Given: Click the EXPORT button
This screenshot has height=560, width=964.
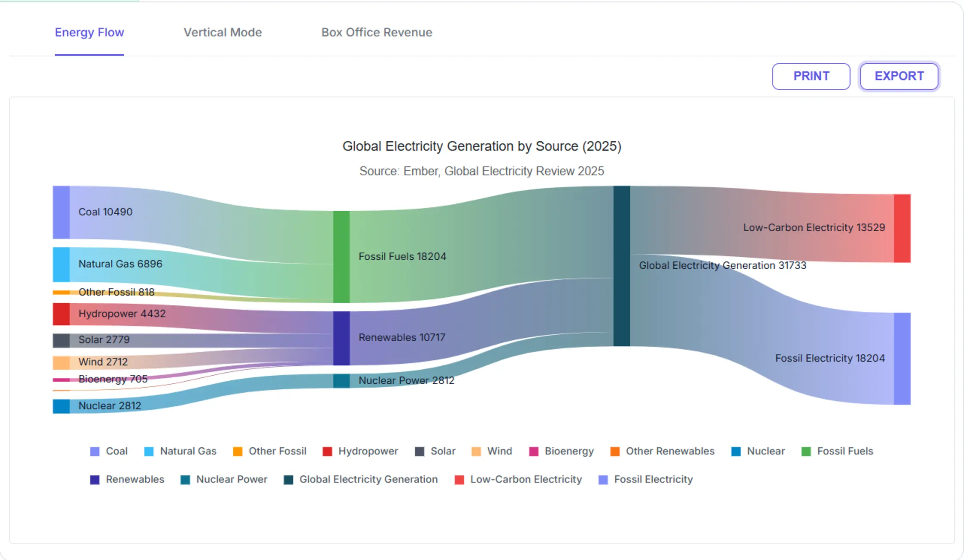Looking at the screenshot, I should (899, 76).
